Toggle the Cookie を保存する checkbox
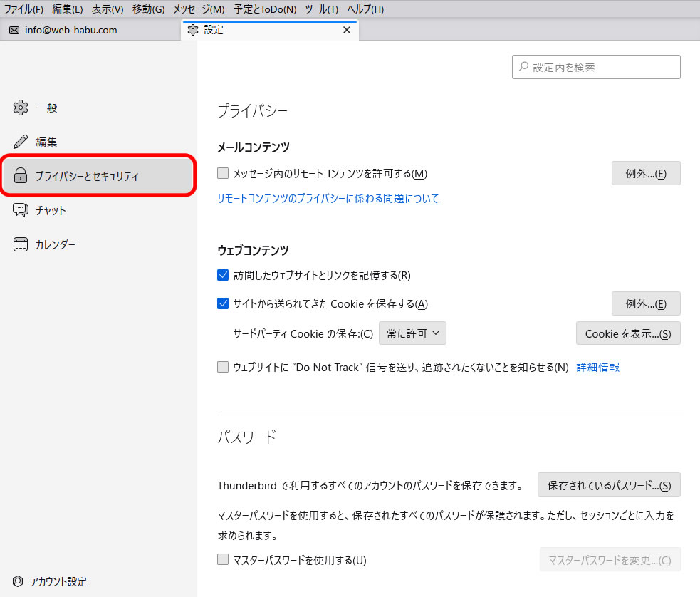Image resolution: width=700 pixels, height=597 pixels. (223, 303)
